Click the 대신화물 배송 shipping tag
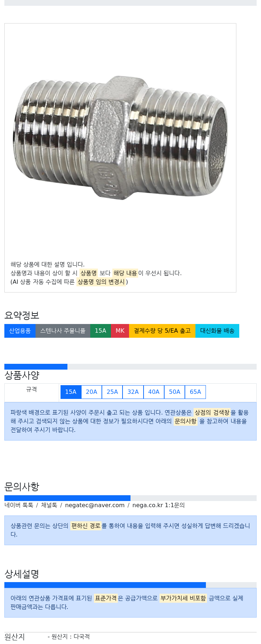This screenshot has width=261, height=644. [217, 331]
